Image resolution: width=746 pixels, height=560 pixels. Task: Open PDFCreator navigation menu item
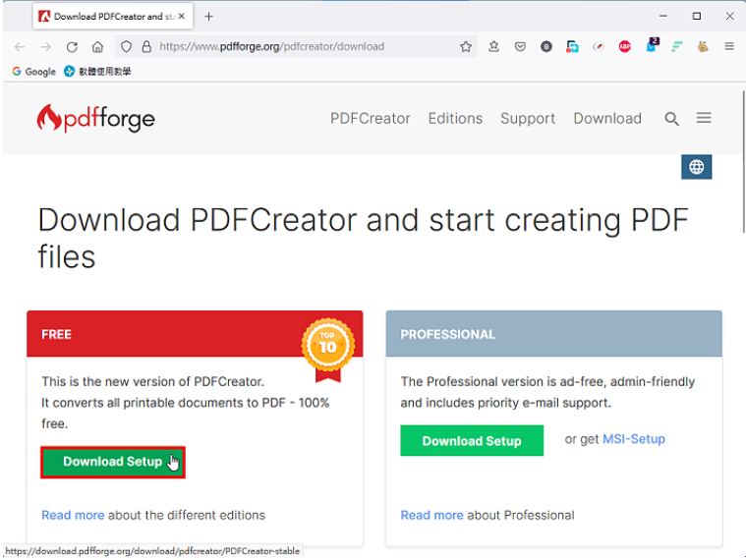click(x=371, y=118)
